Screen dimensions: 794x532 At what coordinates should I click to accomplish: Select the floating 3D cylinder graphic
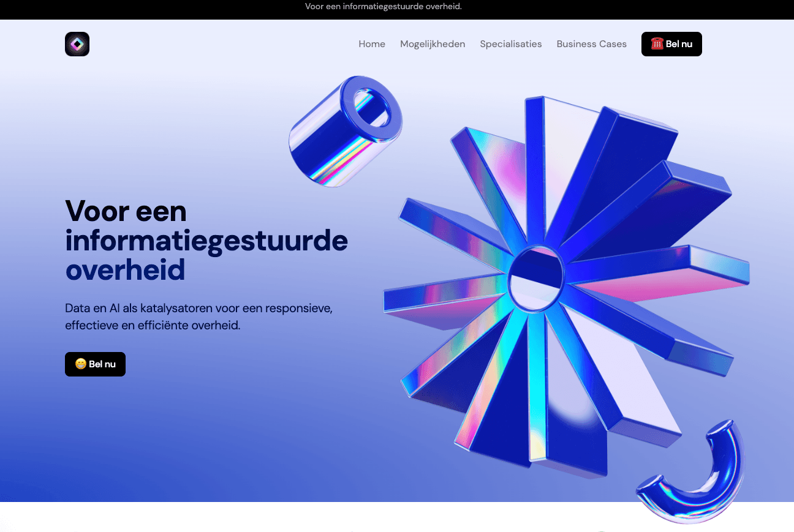345,130
